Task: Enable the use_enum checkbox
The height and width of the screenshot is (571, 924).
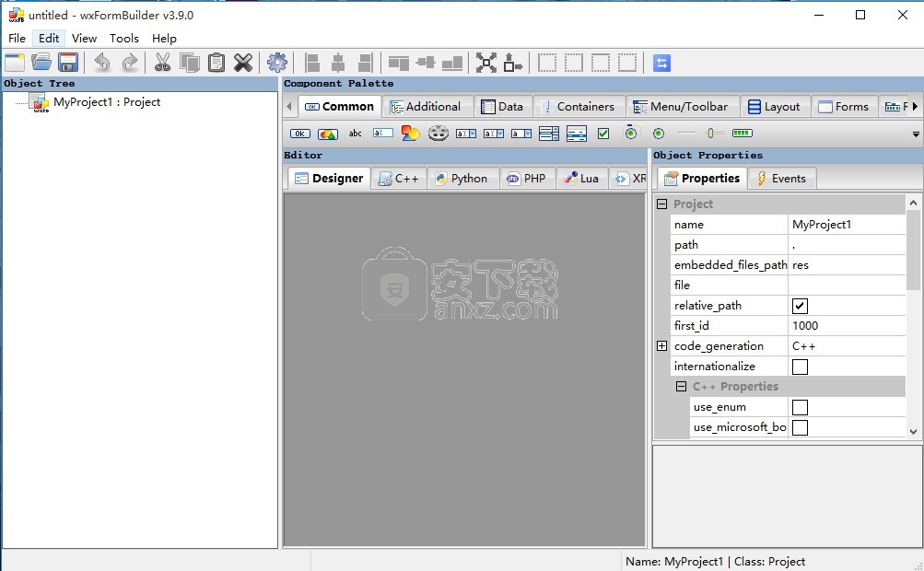Action: (x=800, y=407)
